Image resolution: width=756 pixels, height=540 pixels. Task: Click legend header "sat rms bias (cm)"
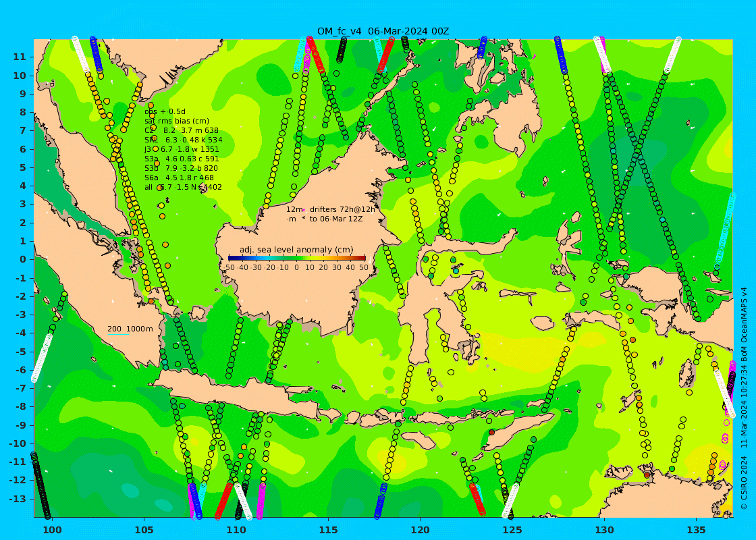point(177,121)
